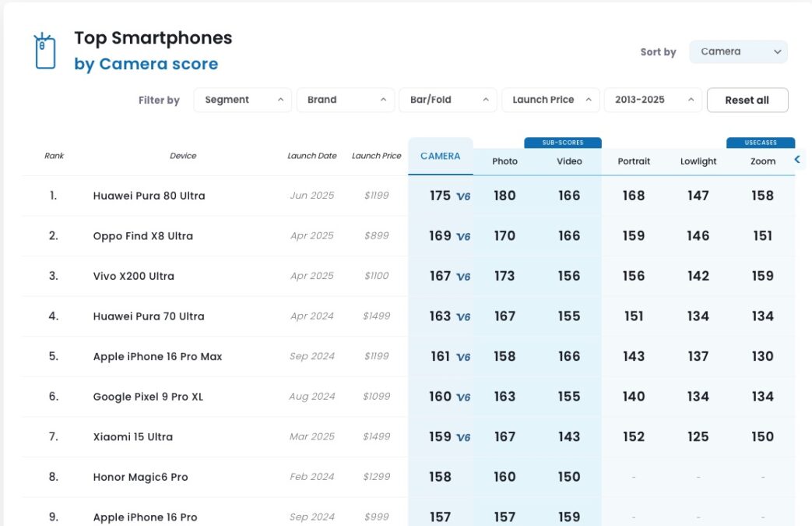Click $999 price of Apple iPhone 16 Pro
812x526 pixels.
377,517
